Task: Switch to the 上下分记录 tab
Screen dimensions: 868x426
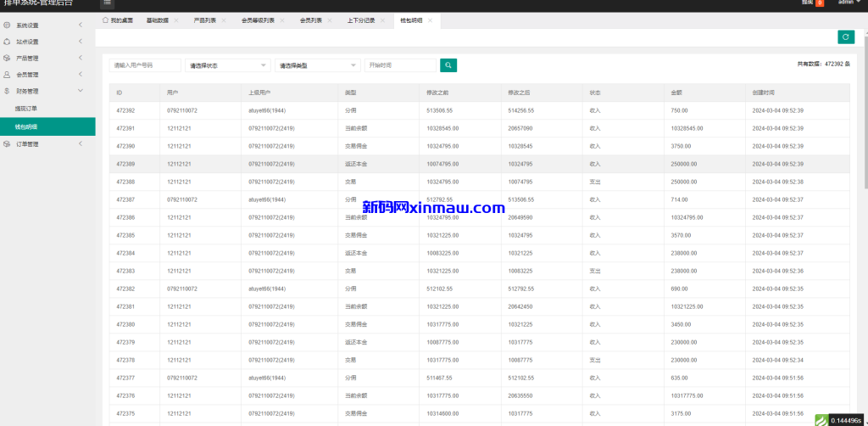Action: 361,20
